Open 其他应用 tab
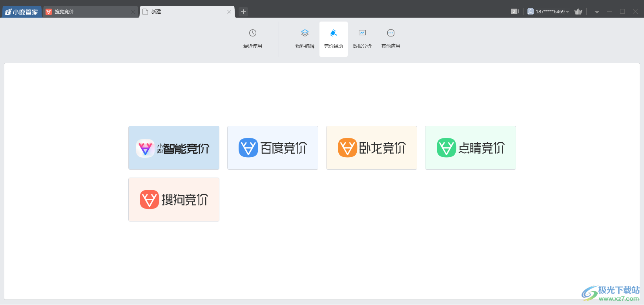This screenshot has width=644, height=305. [391, 39]
